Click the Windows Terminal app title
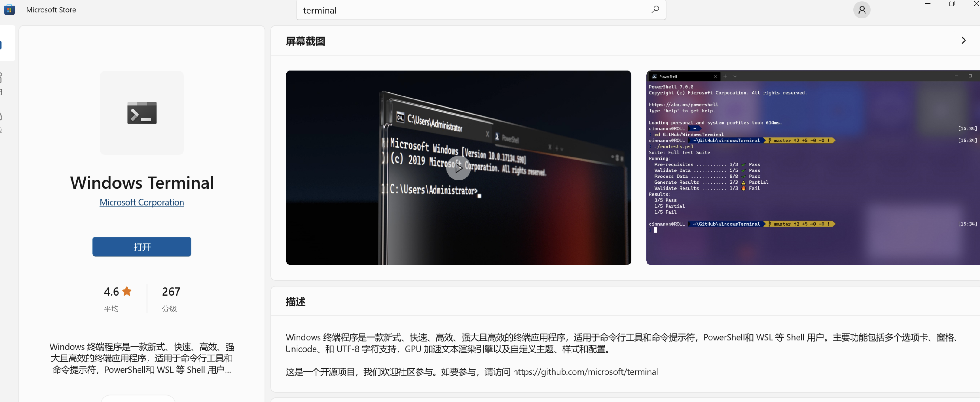The width and height of the screenshot is (980, 402). pos(142,183)
